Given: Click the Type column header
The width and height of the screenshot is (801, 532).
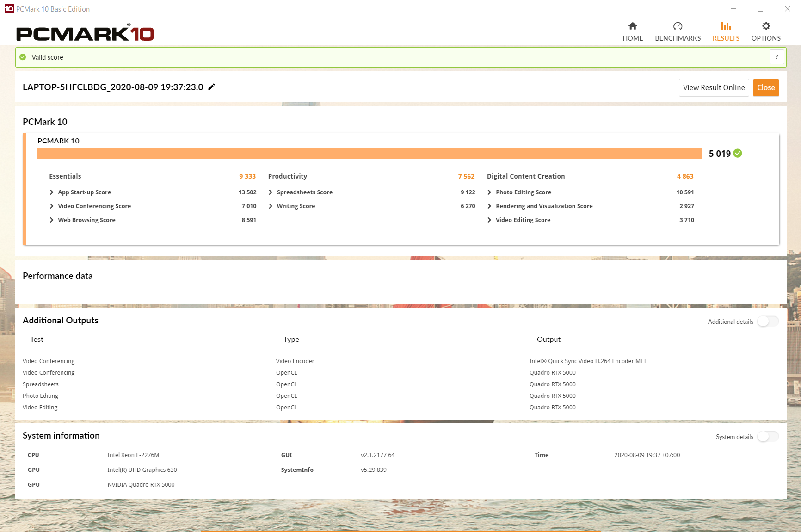Looking at the screenshot, I should point(291,340).
